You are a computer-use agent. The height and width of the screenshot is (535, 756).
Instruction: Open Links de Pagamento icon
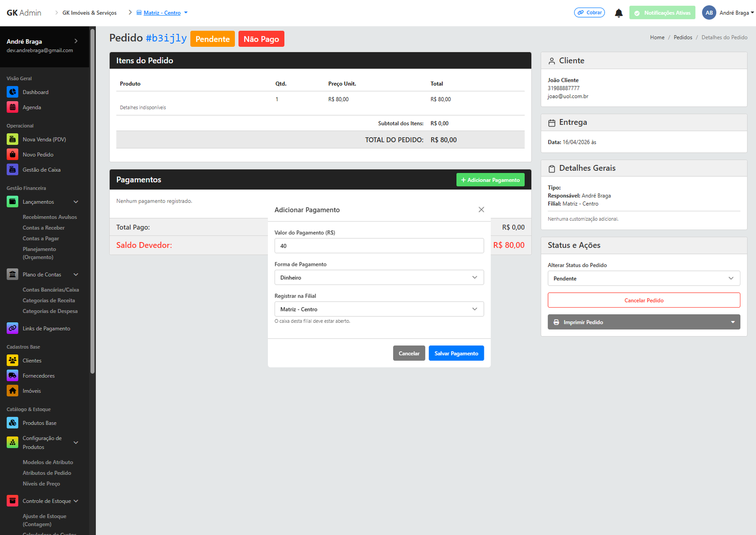(13, 328)
